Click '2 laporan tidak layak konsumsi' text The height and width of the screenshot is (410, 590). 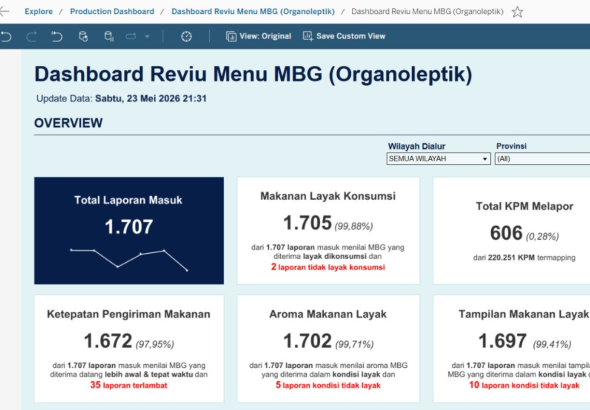point(328,267)
